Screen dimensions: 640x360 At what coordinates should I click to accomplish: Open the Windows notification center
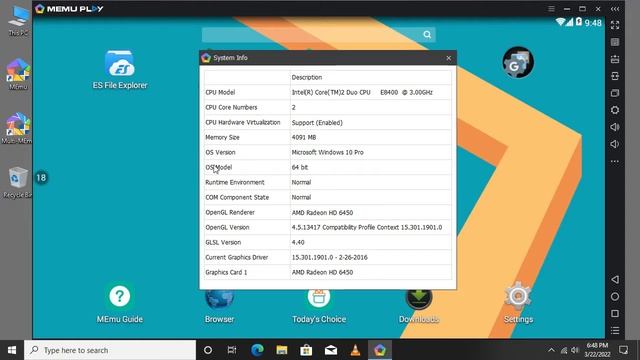click(623, 350)
